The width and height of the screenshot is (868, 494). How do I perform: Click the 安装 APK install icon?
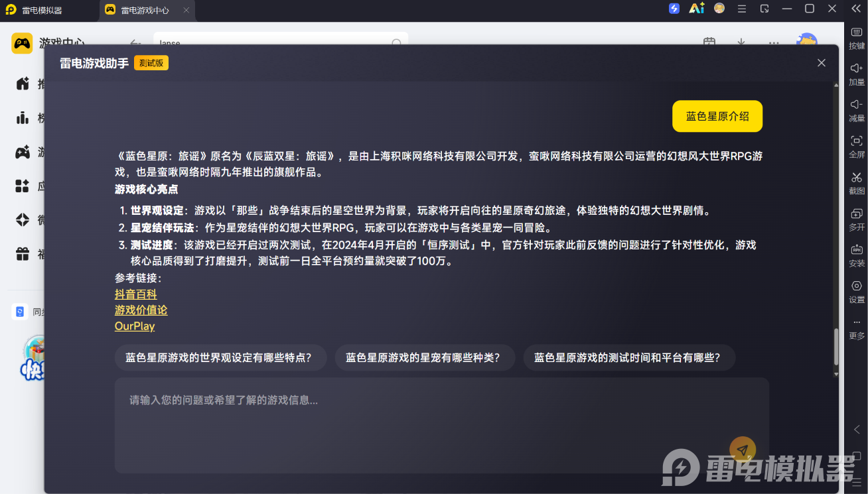[x=857, y=255]
